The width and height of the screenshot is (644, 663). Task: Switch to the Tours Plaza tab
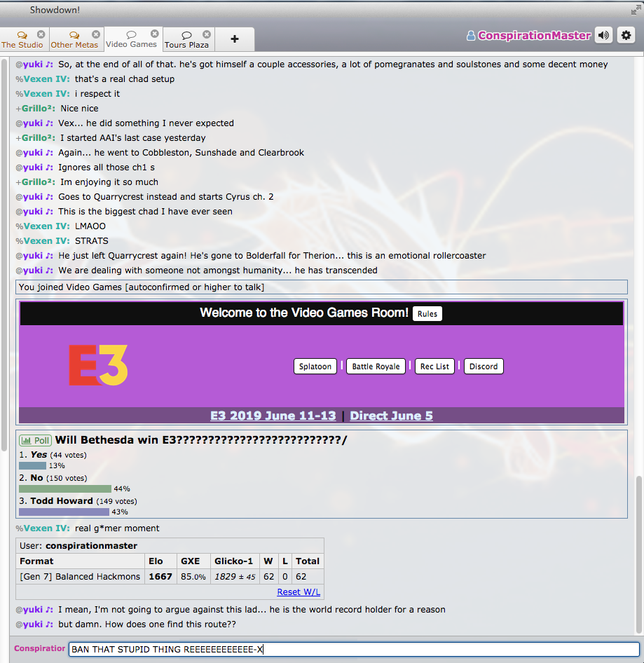click(x=186, y=39)
